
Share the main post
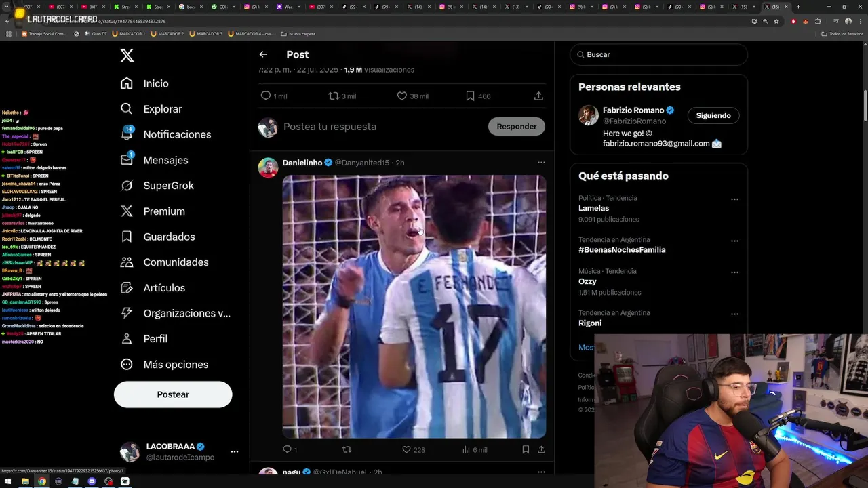click(538, 96)
